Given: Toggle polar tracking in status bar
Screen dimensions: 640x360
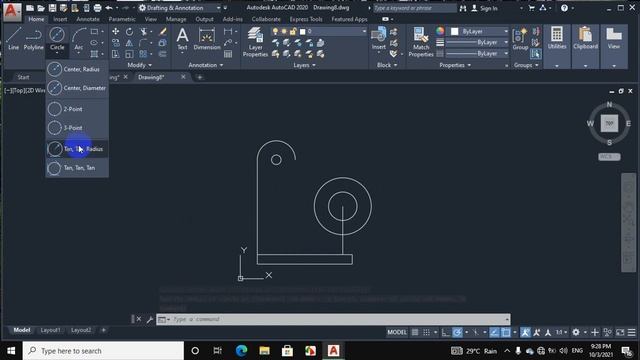Looking at the screenshot, I should 457,332.
